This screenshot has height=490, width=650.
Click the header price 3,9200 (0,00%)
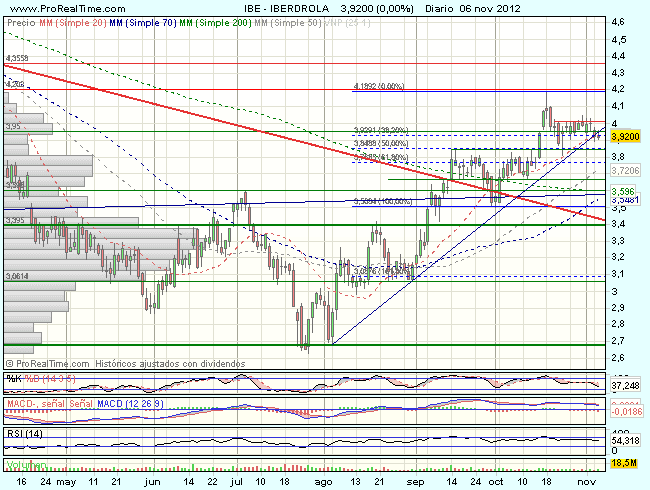(x=377, y=8)
